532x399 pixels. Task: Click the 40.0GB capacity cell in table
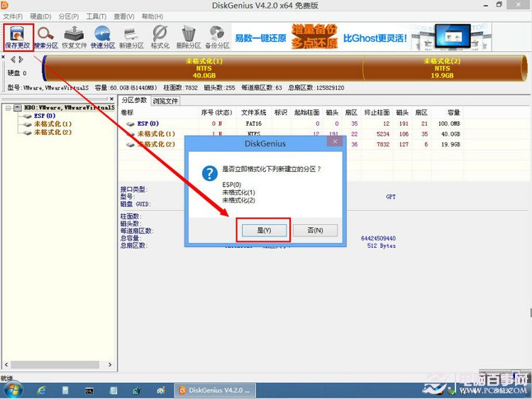pos(451,133)
